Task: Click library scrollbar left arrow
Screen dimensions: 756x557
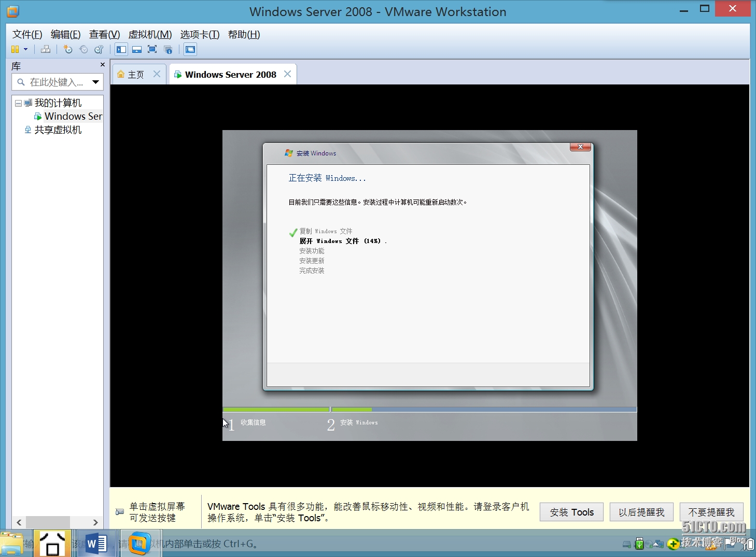Action: [x=19, y=522]
